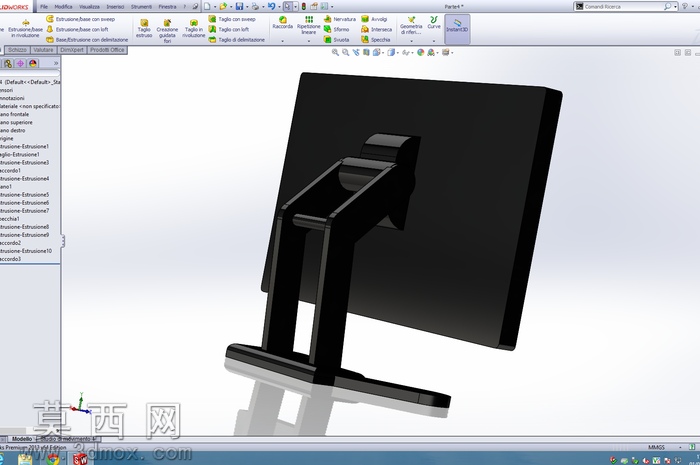
Task: Click the Previous view icon
Action: click(356, 53)
